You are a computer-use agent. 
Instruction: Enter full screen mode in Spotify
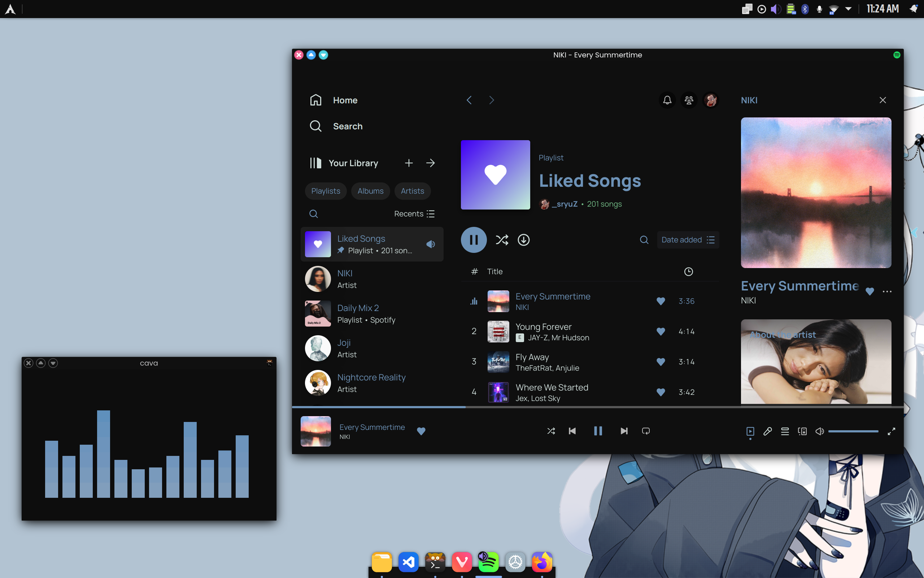point(891,432)
